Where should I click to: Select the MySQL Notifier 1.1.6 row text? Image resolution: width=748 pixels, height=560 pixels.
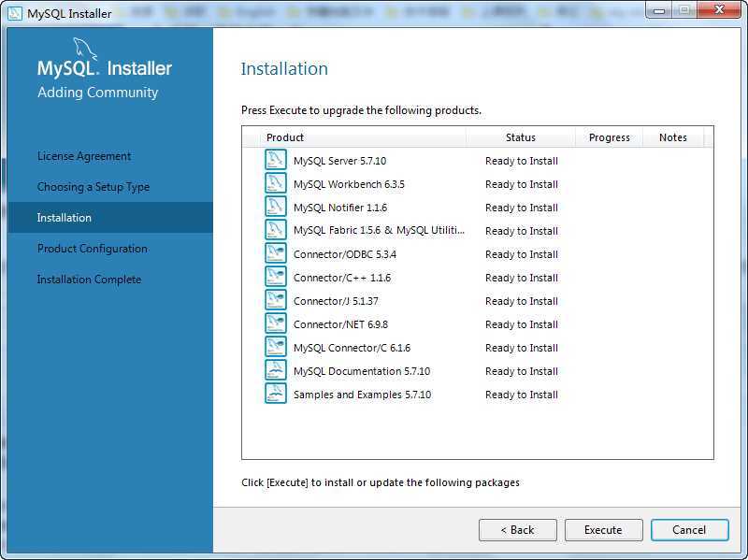[x=340, y=208]
